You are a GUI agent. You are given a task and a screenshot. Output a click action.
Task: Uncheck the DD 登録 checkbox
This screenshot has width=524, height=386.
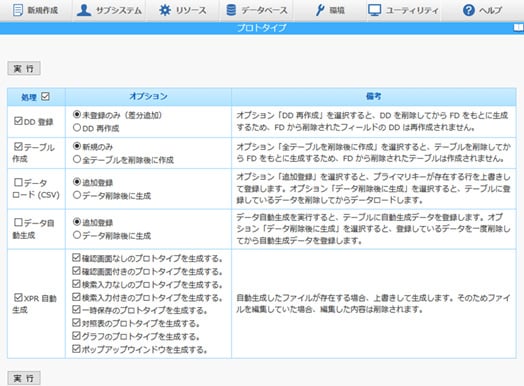pyautogui.click(x=18, y=121)
